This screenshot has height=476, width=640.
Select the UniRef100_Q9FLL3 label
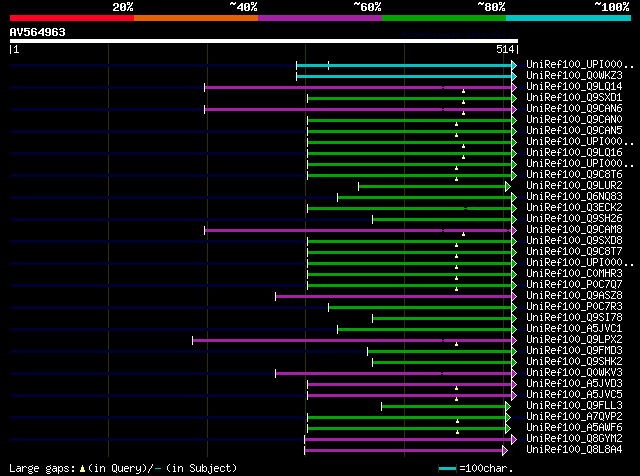coord(574,406)
